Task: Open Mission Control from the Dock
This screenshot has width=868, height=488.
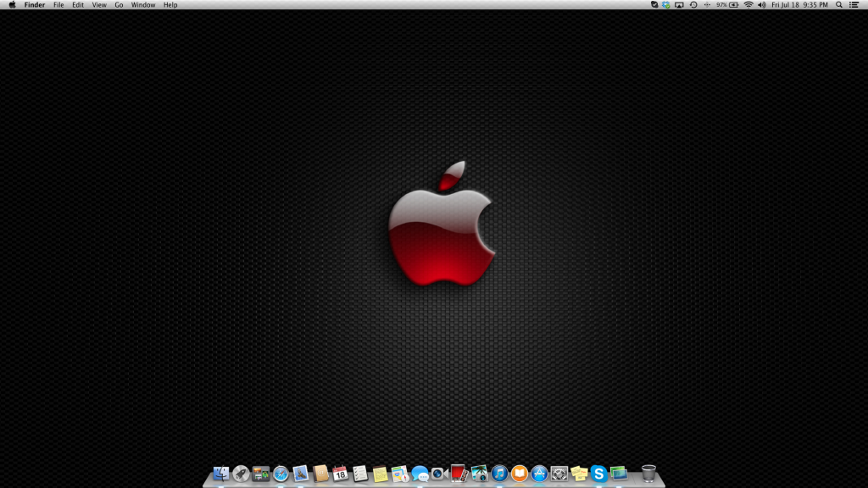Action: 261,474
